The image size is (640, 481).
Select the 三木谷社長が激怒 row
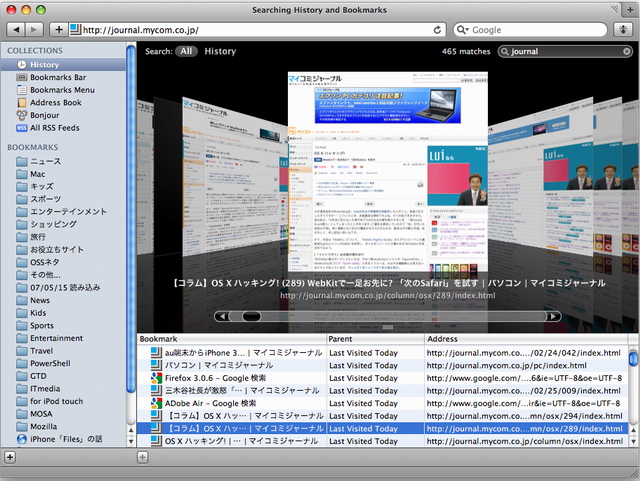pos(382,391)
